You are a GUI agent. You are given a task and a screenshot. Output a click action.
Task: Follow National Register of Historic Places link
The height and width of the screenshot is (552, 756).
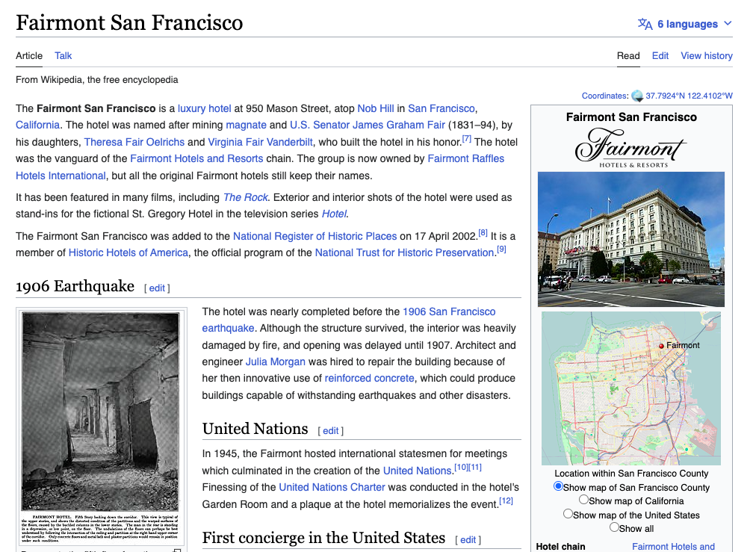pos(315,236)
